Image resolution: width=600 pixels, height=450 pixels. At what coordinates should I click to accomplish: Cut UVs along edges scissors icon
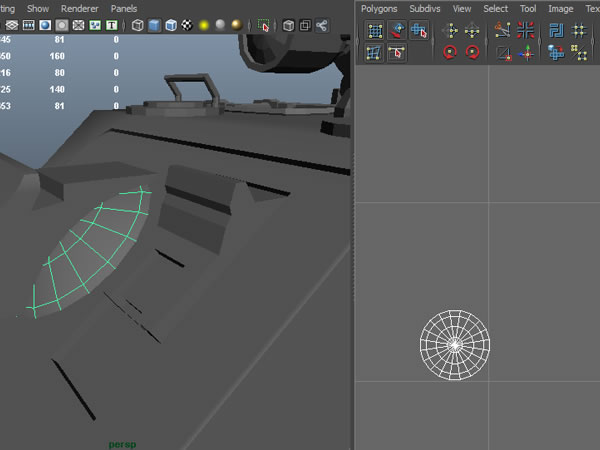[503, 30]
